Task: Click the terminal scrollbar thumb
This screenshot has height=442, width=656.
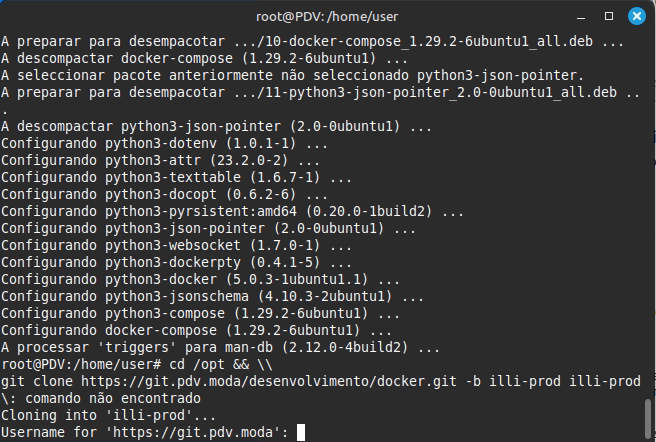Action: (648, 419)
